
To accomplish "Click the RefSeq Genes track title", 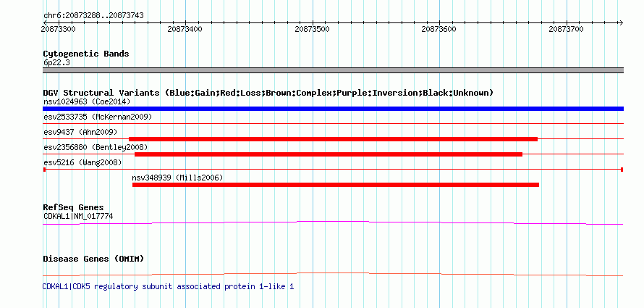I will point(74,208).
